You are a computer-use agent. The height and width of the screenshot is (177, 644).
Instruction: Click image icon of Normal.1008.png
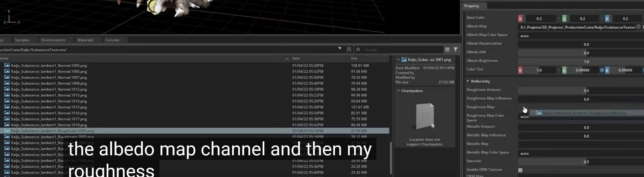click(7, 83)
